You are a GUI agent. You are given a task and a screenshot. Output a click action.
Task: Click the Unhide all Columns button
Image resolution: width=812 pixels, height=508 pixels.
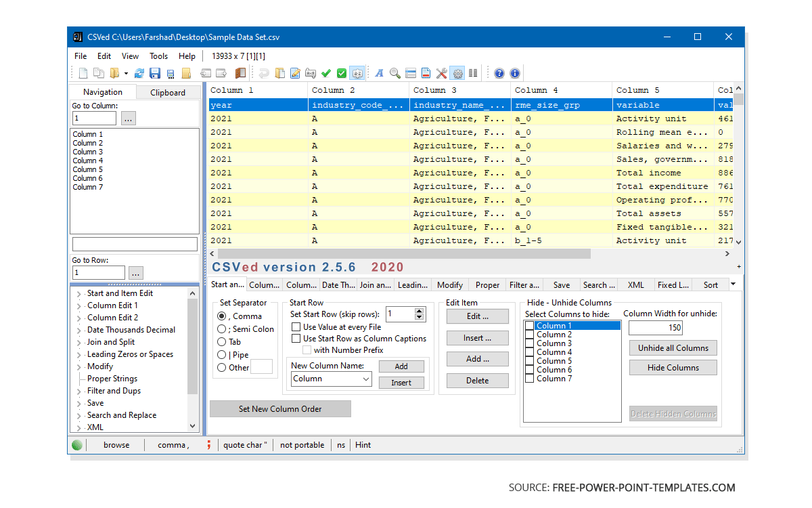(x=673, y=348)
